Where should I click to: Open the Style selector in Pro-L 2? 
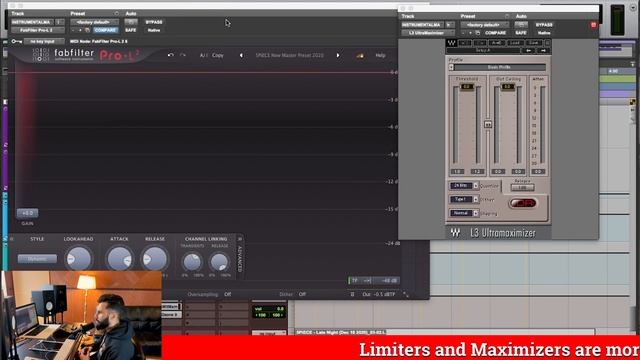pos(37,258)
